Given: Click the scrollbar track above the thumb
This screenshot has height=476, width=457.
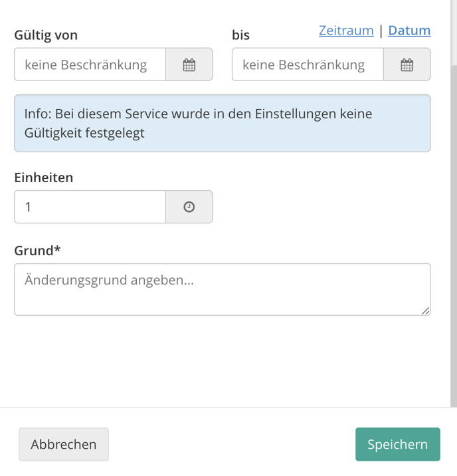Looking at the screenshot, I should [454, 32].
